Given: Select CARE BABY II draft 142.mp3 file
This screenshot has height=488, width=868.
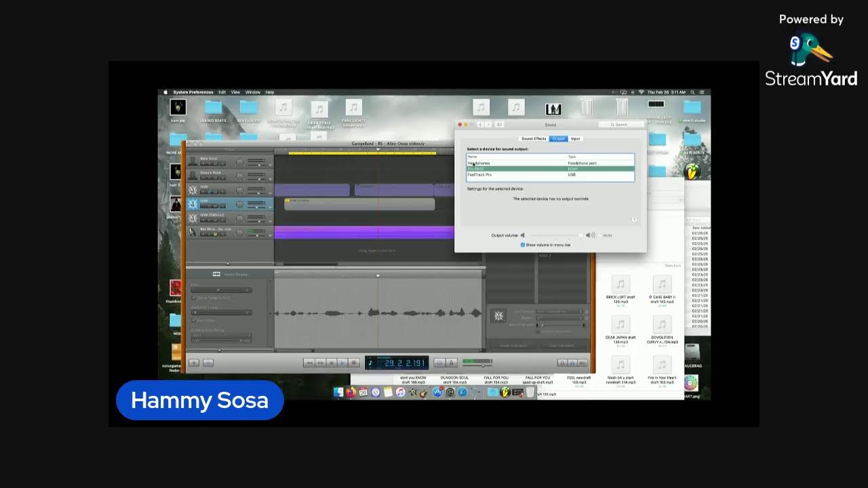Looking at the screenshot, I should (662, 284).
